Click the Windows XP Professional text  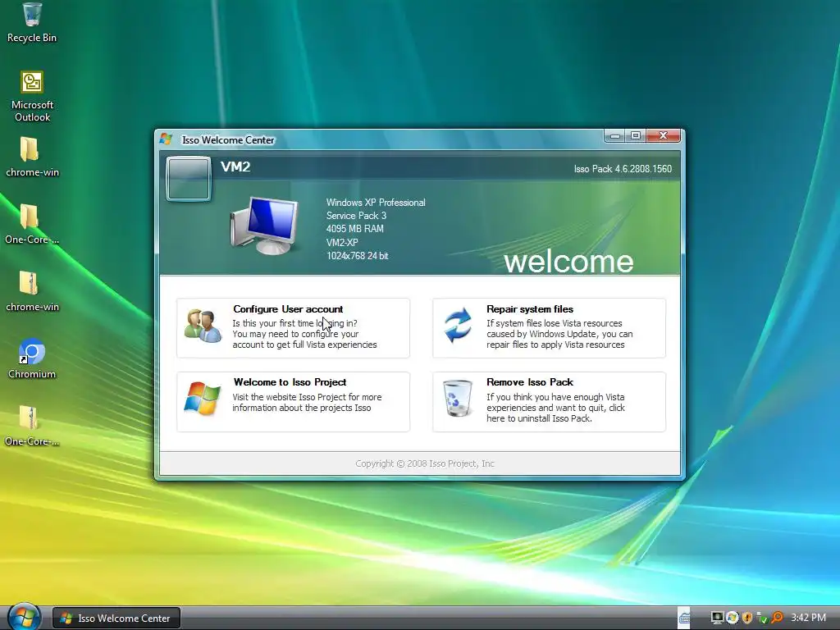tap(376, 203)
